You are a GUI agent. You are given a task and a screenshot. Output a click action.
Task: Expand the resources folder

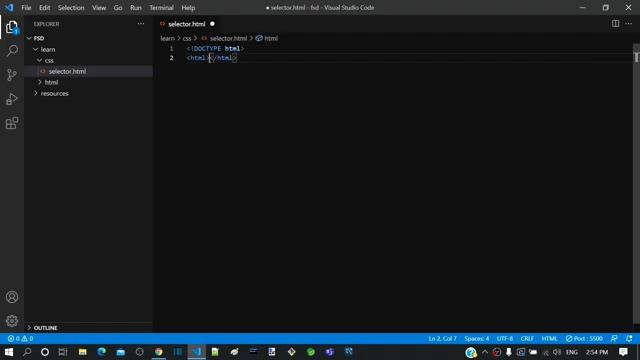click(89, 93)
